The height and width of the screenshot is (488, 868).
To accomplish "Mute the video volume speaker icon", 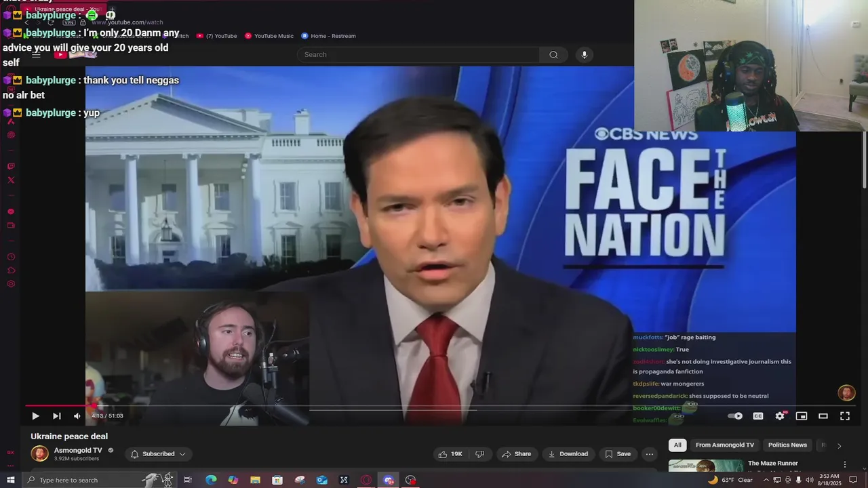I will tap(77, 416).
